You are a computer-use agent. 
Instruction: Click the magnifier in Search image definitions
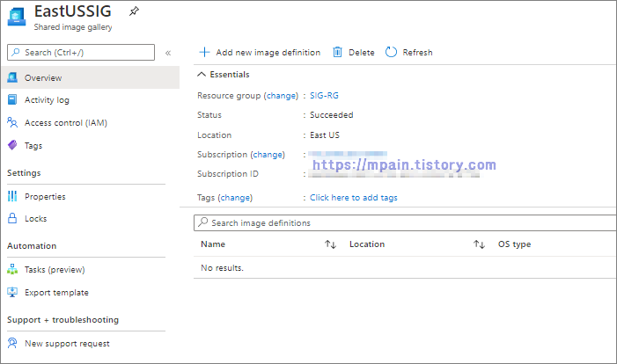pyautogui.click(x=203, y=222)
